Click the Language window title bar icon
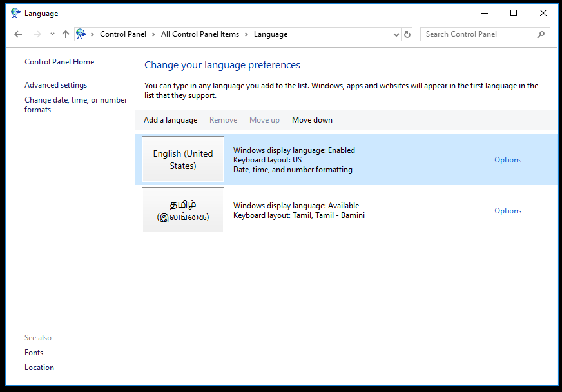The width and height of the screenshot is (562, 392). point(15,12)
